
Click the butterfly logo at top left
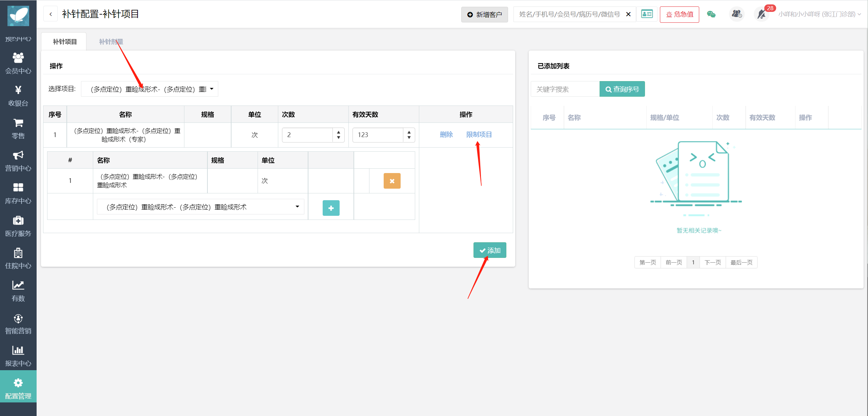18,16
